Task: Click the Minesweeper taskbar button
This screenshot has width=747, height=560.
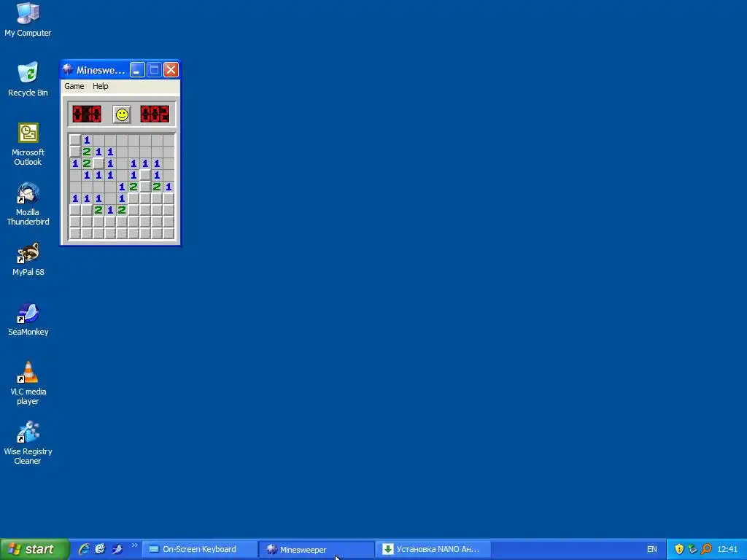Action: point(317,550)
